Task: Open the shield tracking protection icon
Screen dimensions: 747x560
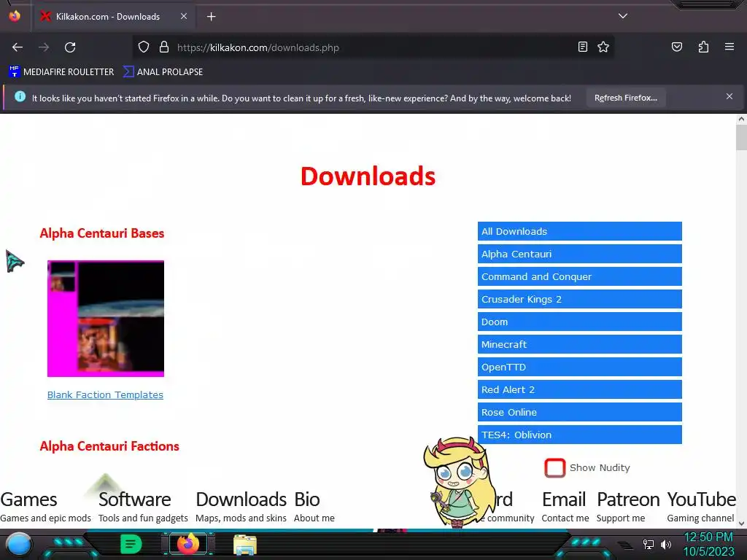Action: 144,47
